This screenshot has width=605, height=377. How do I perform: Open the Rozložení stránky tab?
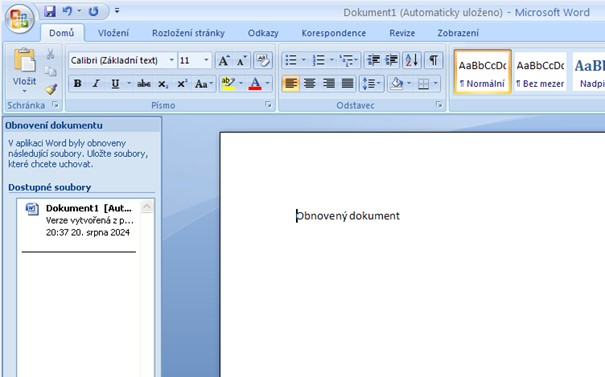(x=188, y=33)
